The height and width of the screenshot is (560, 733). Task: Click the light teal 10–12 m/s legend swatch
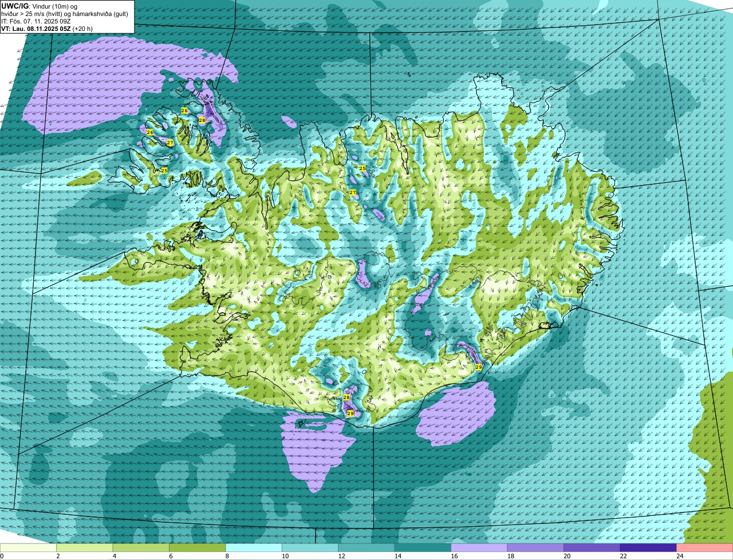coord(310,547)
